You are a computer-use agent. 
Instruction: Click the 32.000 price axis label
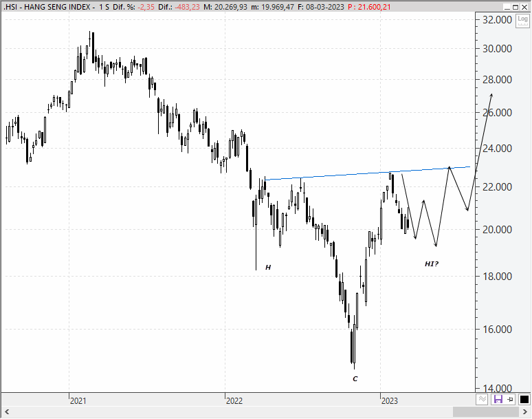[x=497, y=20]
